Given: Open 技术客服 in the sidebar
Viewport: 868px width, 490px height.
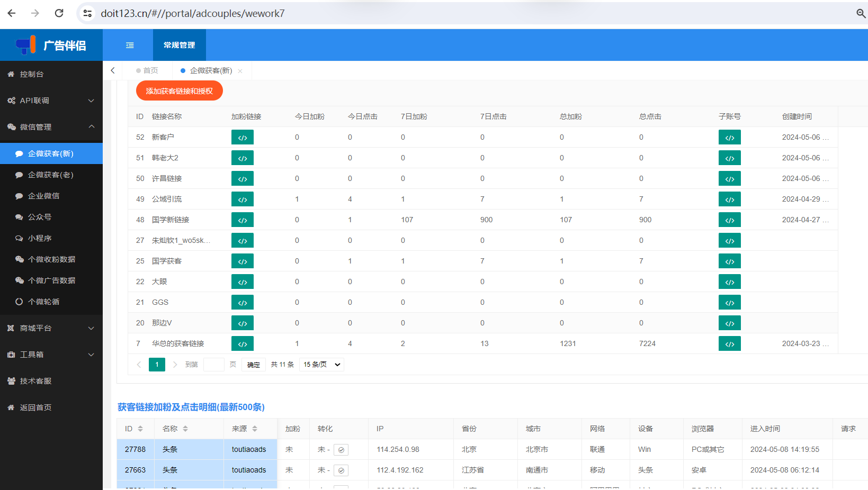Looking at the screenshot, I should click(x=51, y=381).
